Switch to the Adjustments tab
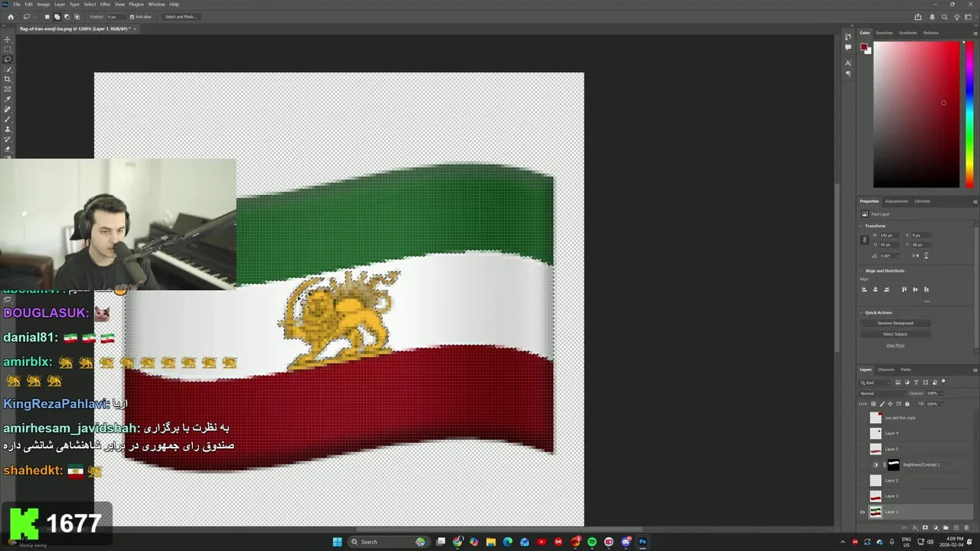 [897, 201]
